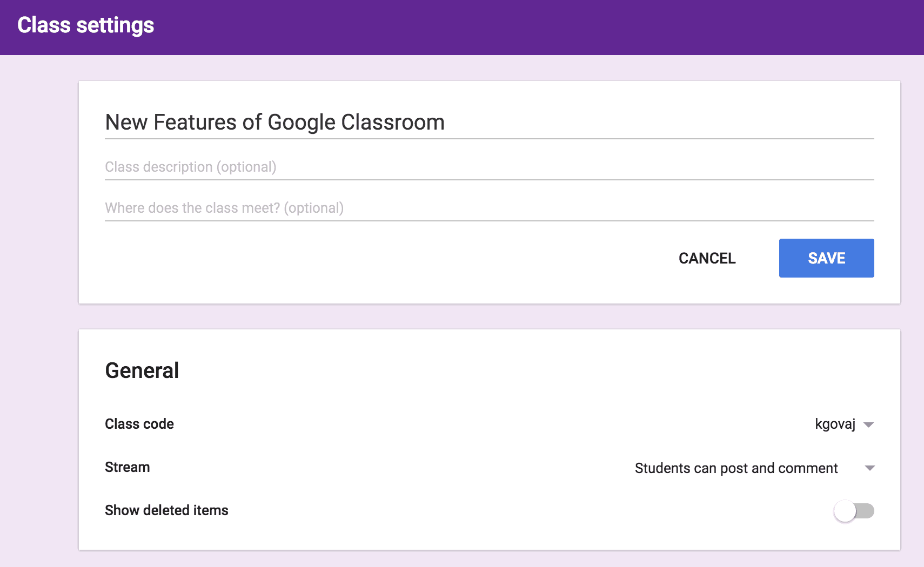Click the 'Where does the class meet?' field

tap(489, 208)
